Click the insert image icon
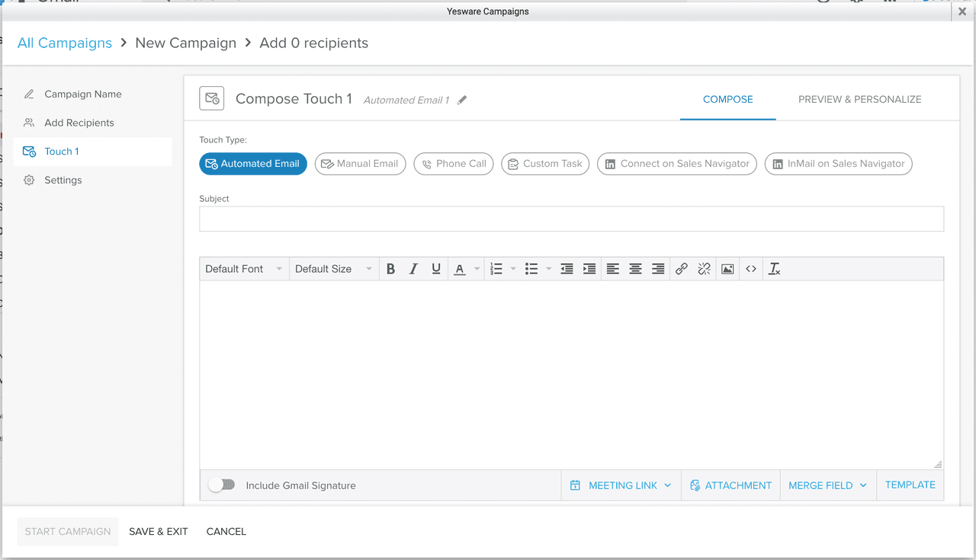This screenshot has height=560, width=976. [x=727, y=269]
